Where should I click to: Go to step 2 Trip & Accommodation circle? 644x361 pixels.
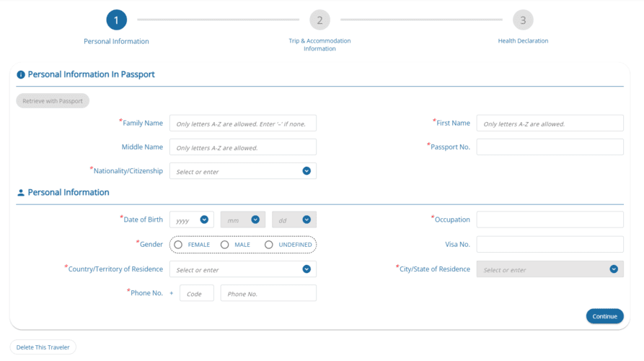[x=319, y=20]
